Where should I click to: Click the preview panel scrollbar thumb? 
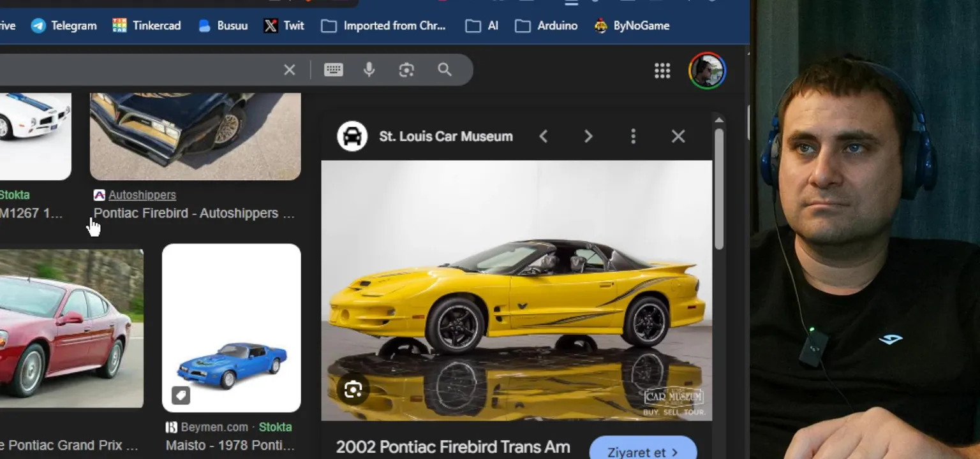click(x=719, y=189)
